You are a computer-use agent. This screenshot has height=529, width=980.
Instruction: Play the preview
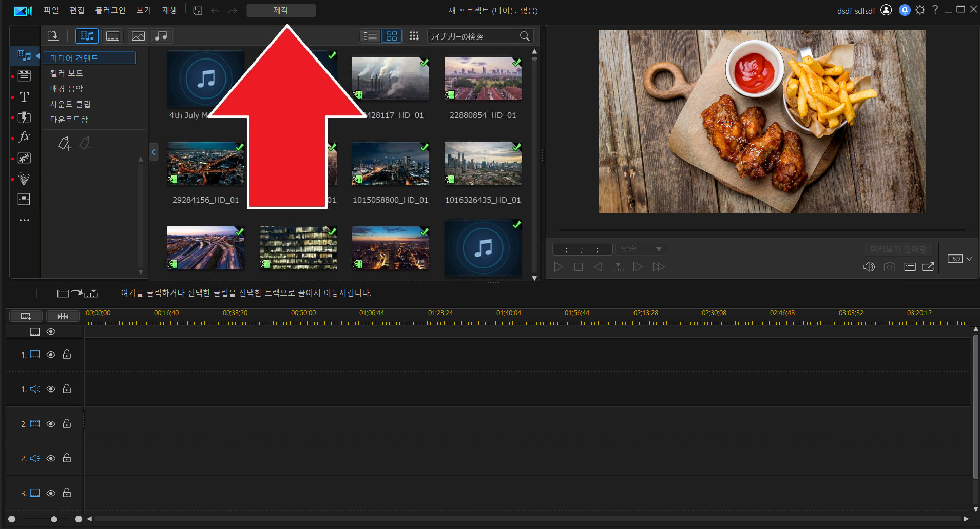click(x=559, y=267)
